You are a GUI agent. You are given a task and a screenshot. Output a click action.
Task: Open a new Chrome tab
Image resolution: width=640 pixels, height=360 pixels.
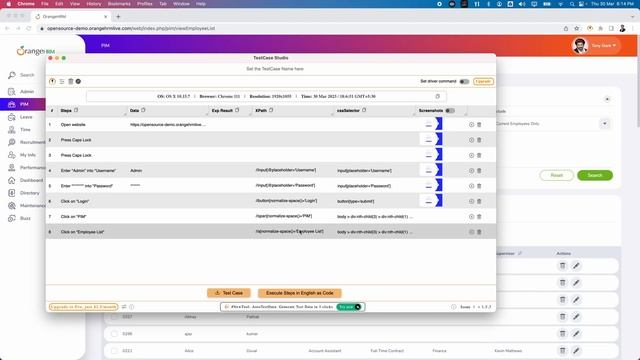118,17
